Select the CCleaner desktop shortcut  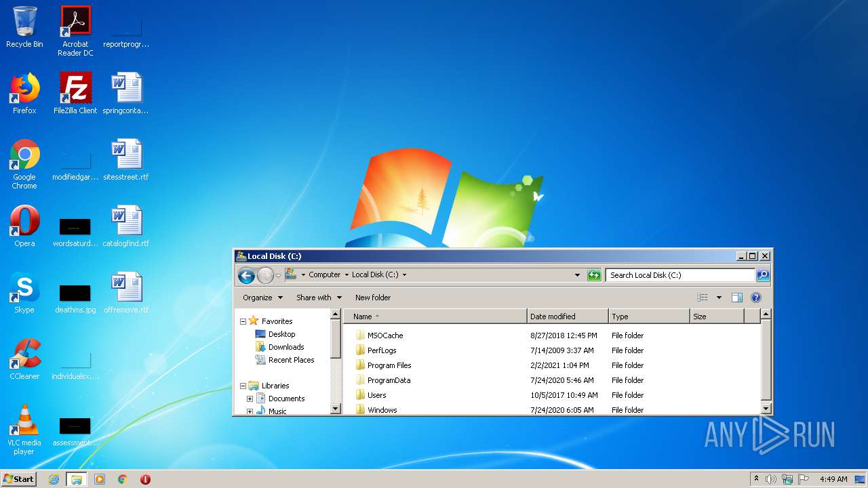point(24,359)
